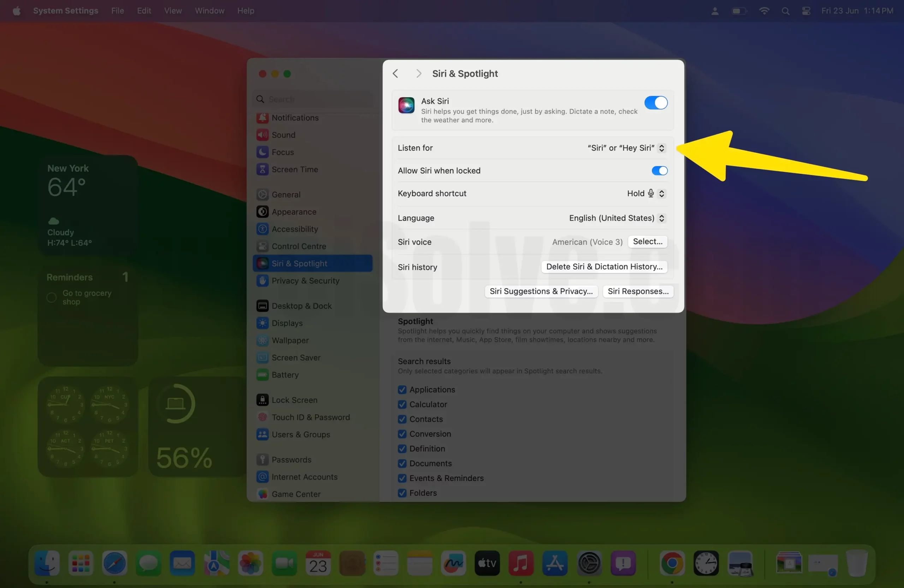This screenshot has width=904, height=588.
Task: Click the 'Go to grocery shop' reminder circle
Action: (x=52, y=297)
